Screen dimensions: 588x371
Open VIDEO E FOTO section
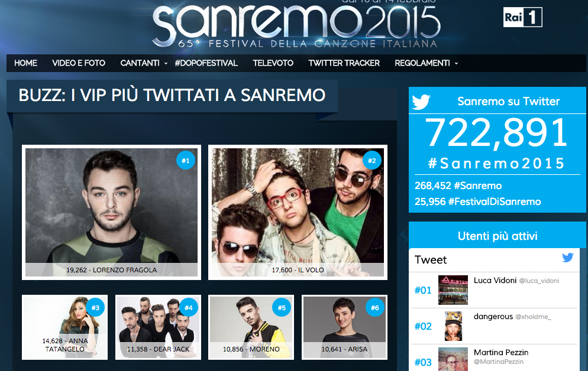point(79,63)
